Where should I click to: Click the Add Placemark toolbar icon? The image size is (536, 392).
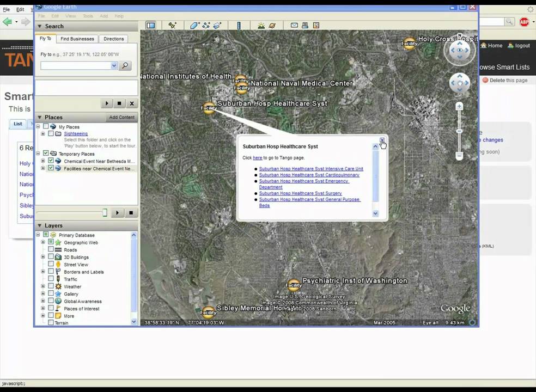(172, 25)
